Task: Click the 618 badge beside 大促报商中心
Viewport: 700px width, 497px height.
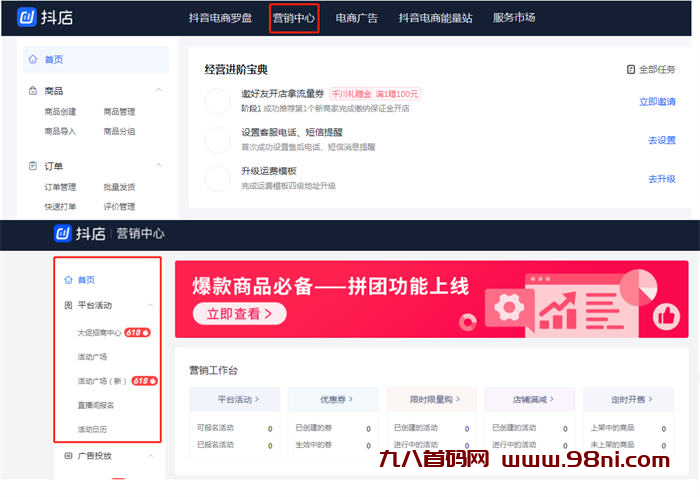Action: point(138,332)
